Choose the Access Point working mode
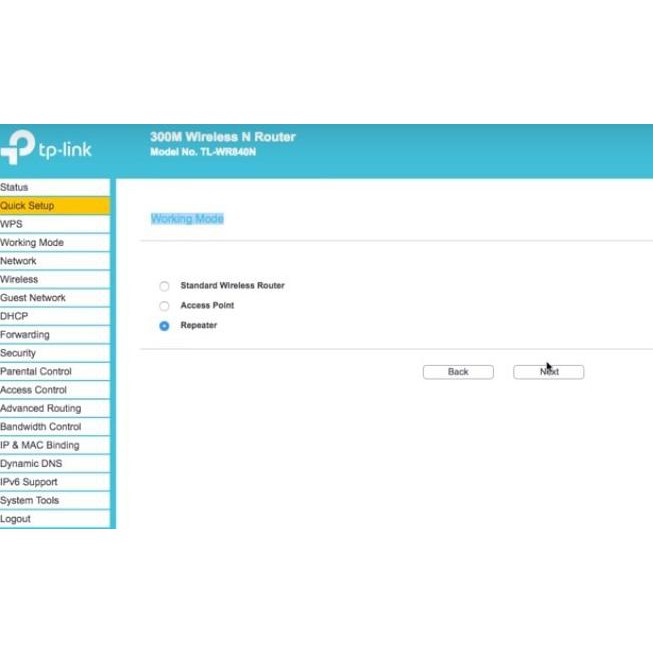Image resolution: width=653 pixels, height=653 pixels. click(x=165, y=306)
